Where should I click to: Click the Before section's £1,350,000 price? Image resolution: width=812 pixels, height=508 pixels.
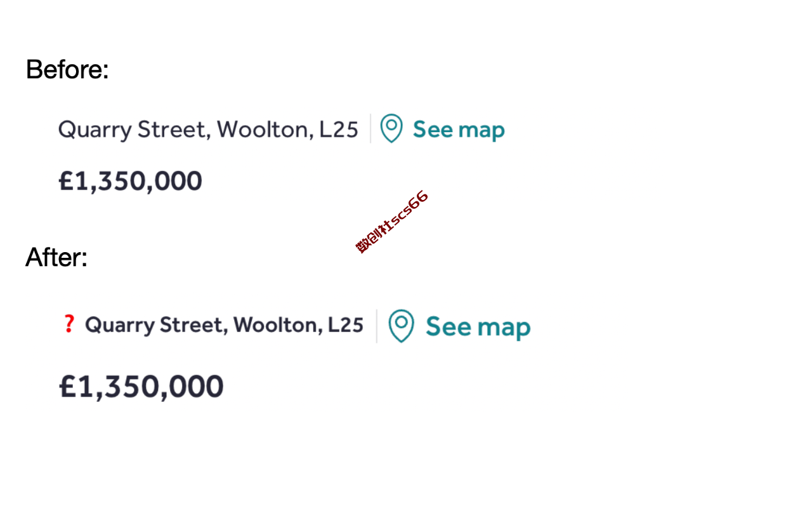point(130,182)
